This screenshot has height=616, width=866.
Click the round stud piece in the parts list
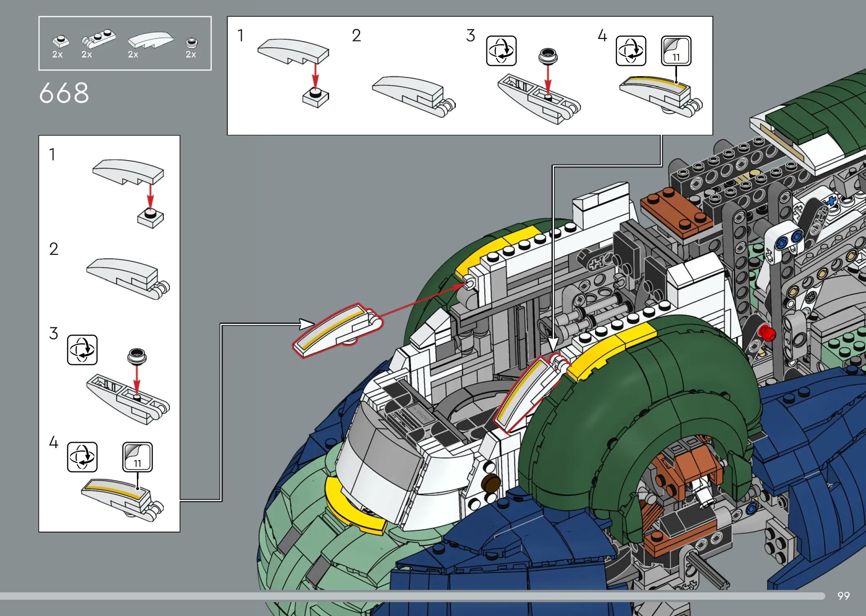192,42
